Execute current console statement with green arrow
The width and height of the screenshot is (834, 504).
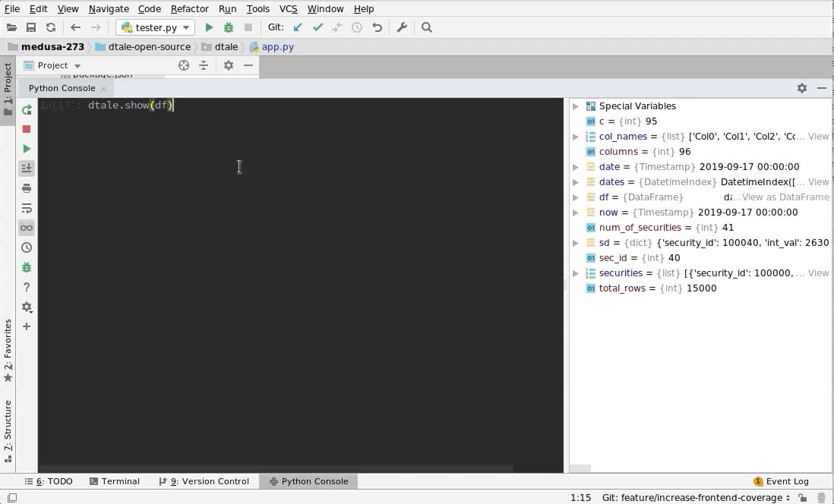coord(27,148)
